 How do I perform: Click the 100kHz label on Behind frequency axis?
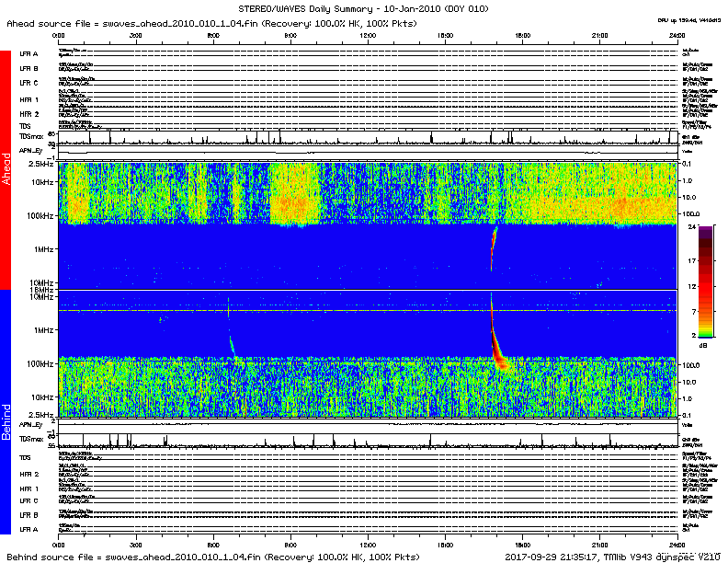pyautogui.click(x=38, y=364)
